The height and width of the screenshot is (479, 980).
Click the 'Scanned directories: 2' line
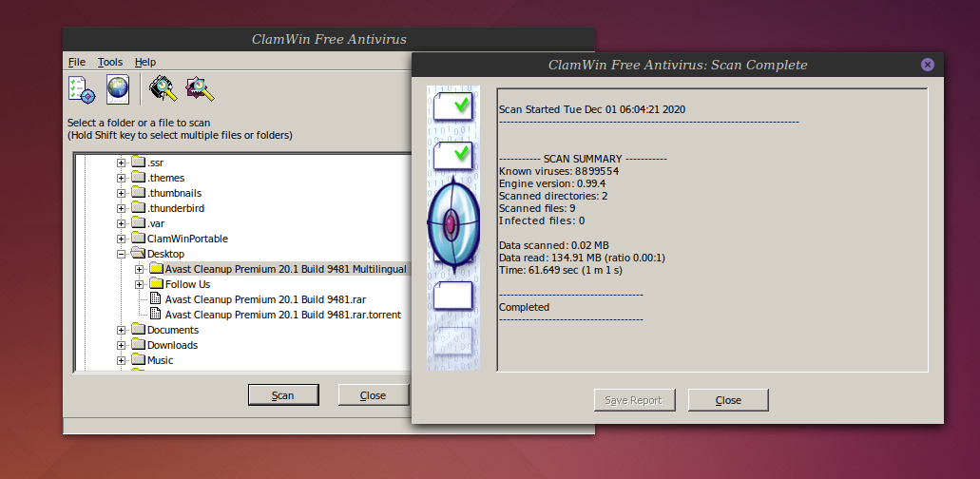553,196
